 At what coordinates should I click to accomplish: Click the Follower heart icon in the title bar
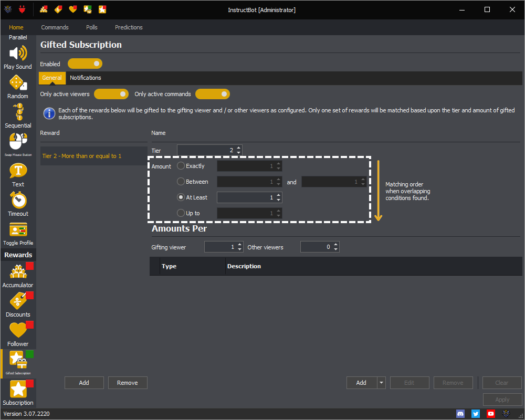[73, 9]
